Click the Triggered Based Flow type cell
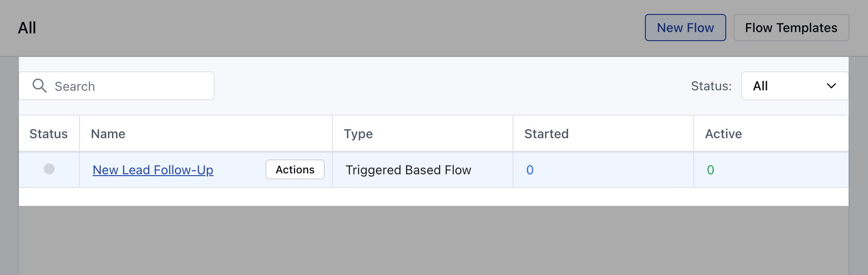The width and height of the screenshot is (868, 275). (x=408, y=170)
